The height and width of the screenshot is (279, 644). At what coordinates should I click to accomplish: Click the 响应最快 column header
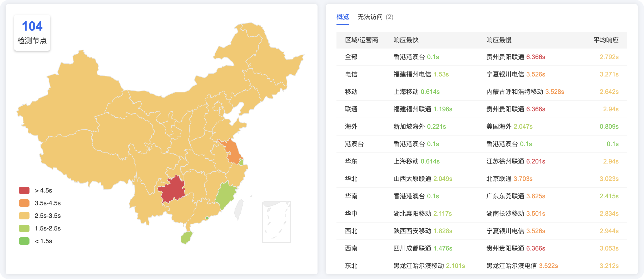[x=406, y=40]
